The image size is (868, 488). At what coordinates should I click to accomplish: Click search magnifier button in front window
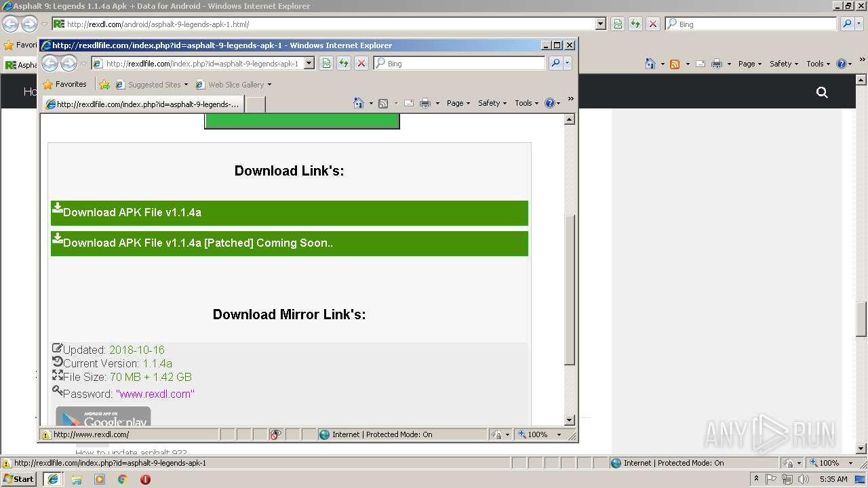coord(555,63)
